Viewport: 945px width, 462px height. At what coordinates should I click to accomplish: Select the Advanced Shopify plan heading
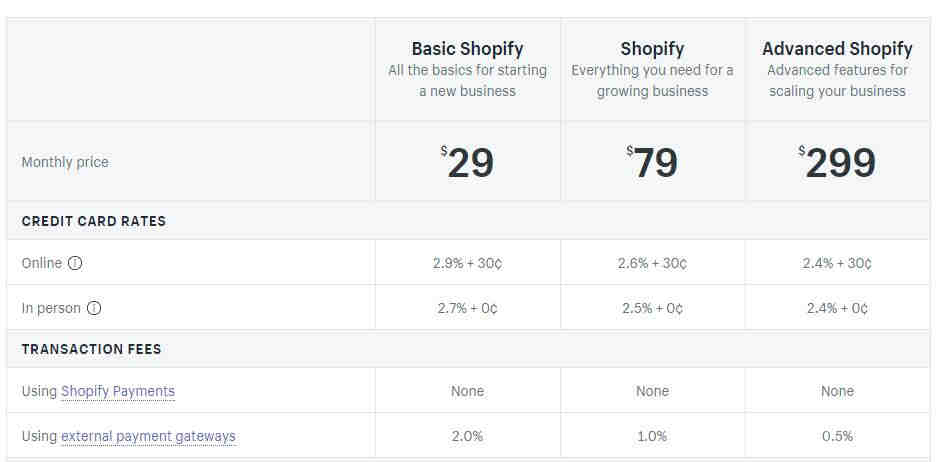coord(837,49)
